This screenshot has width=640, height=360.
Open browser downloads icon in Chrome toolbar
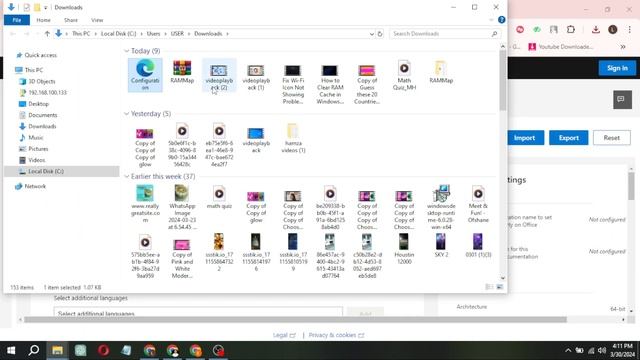(x=596, y=29)
